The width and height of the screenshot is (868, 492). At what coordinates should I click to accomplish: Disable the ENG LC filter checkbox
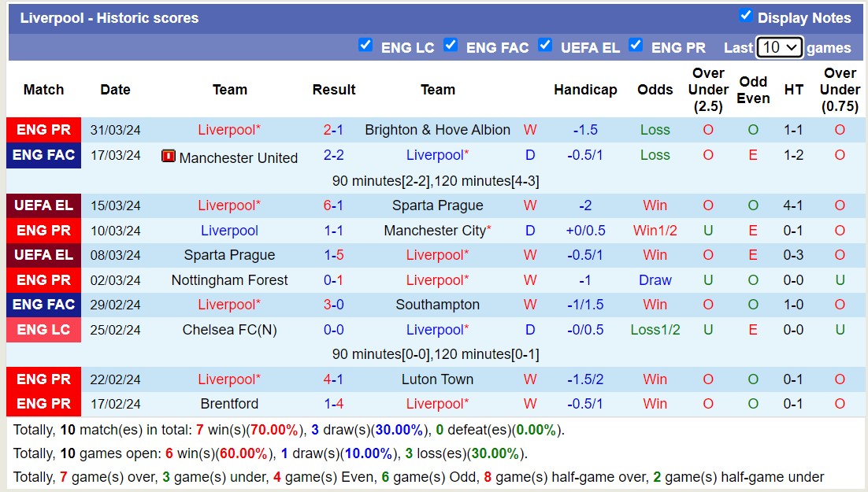click(x=365, y=46)
